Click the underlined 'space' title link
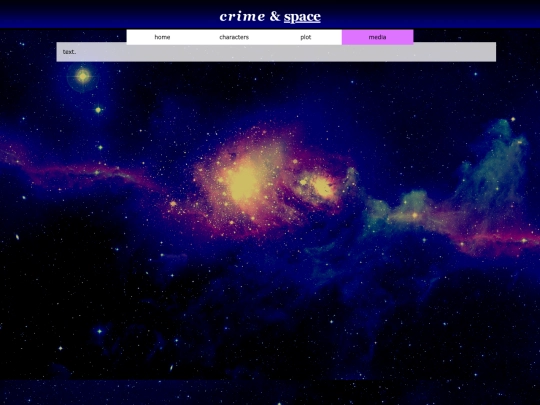This screenshot has width=540, height=405. pos(302,17)
